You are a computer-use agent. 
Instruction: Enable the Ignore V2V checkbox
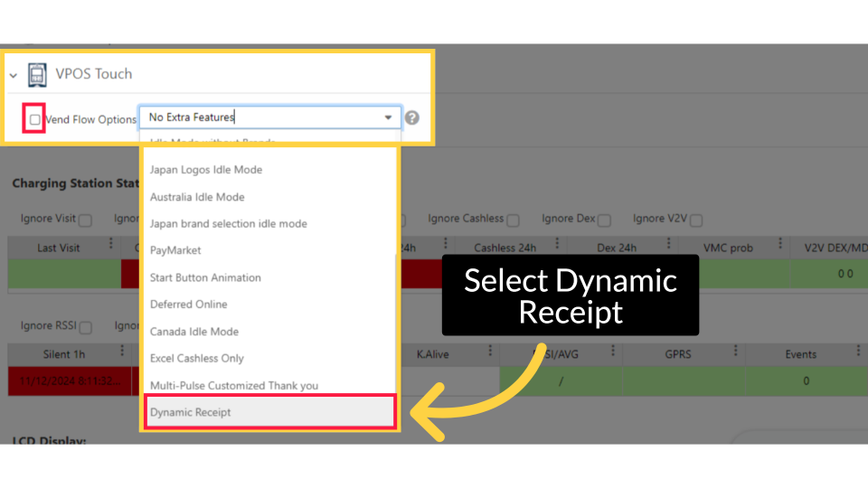click(x=696, y=221)
